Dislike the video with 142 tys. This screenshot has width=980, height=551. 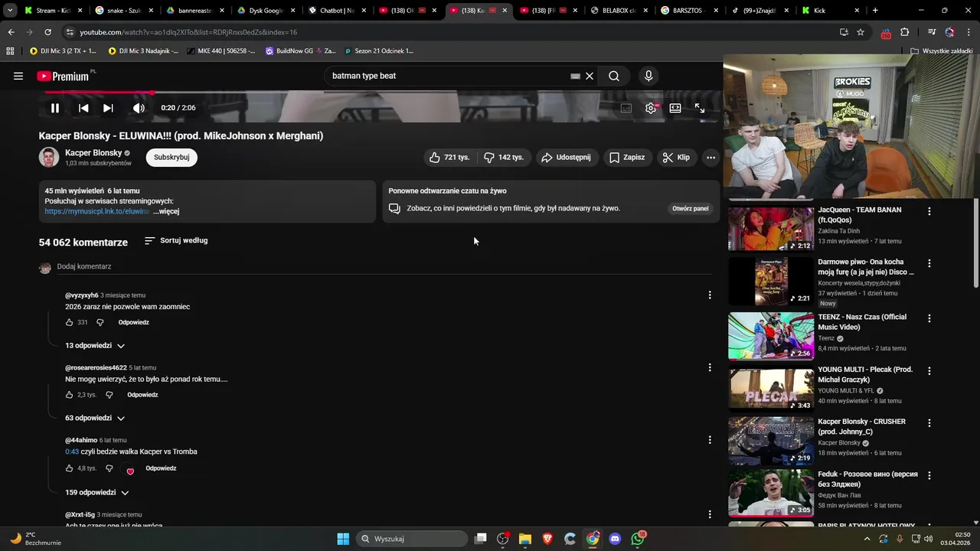pyautogui.click(x=504, y=157)
